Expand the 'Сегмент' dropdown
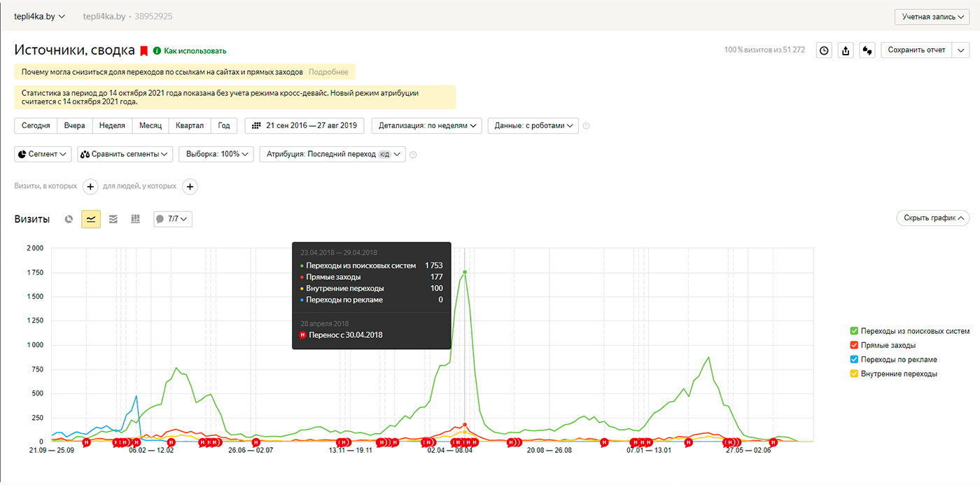This screenshot has width=980, height=485. pos(43,154)
